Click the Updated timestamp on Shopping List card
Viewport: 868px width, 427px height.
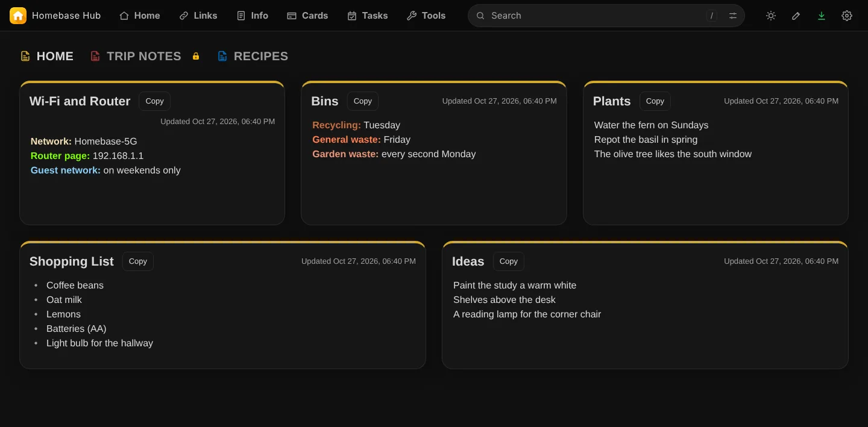(359, 261)
